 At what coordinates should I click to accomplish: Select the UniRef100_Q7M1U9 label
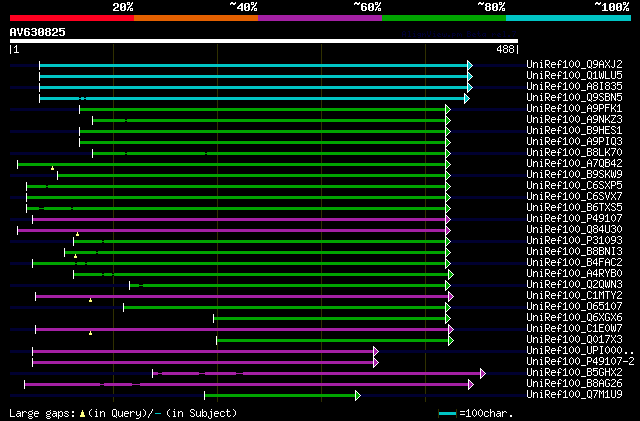(574, 395)
